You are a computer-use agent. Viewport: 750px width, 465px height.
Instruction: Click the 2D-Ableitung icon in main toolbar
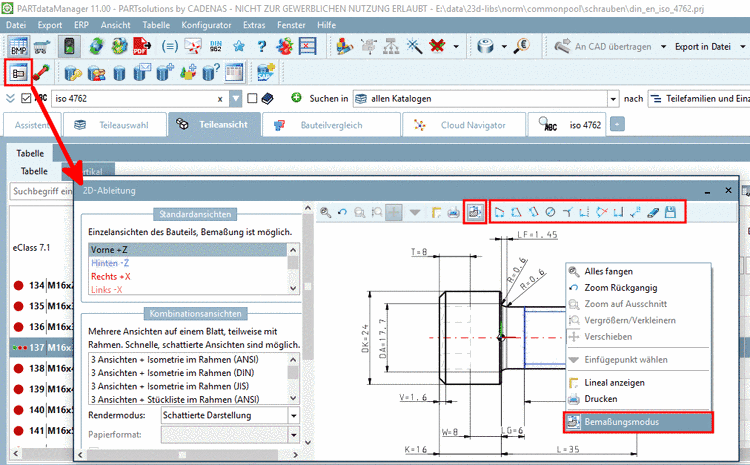tap(18, 71)
